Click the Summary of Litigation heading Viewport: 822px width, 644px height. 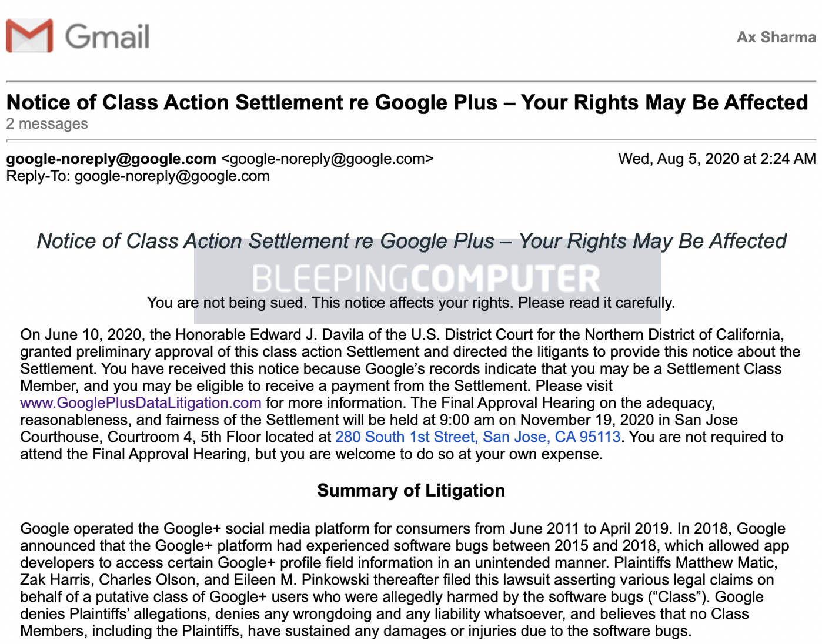(411, 491)
